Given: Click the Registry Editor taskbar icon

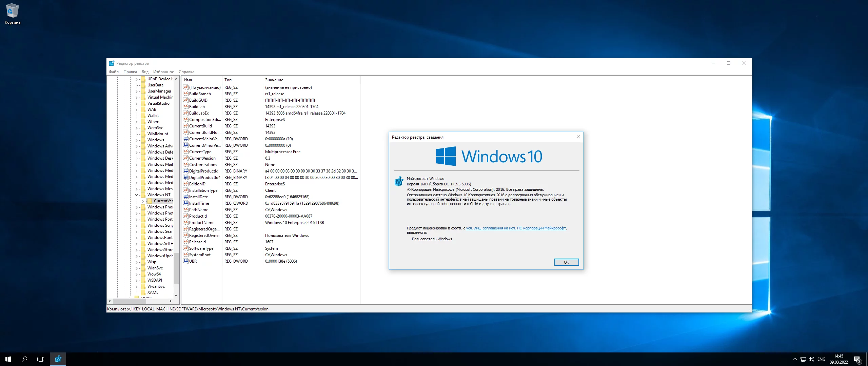Looking at the screenshot, I should pos(58,359).
